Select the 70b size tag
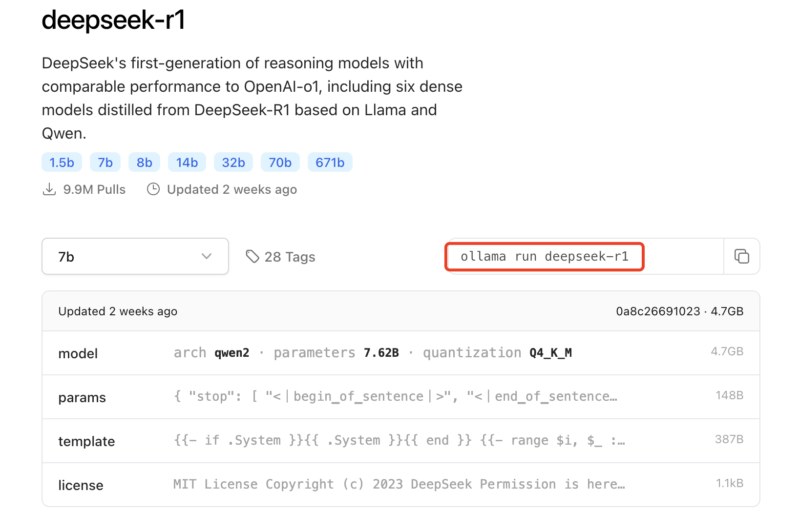This screenshot has width=799, height=532. (x=280, y=163)
